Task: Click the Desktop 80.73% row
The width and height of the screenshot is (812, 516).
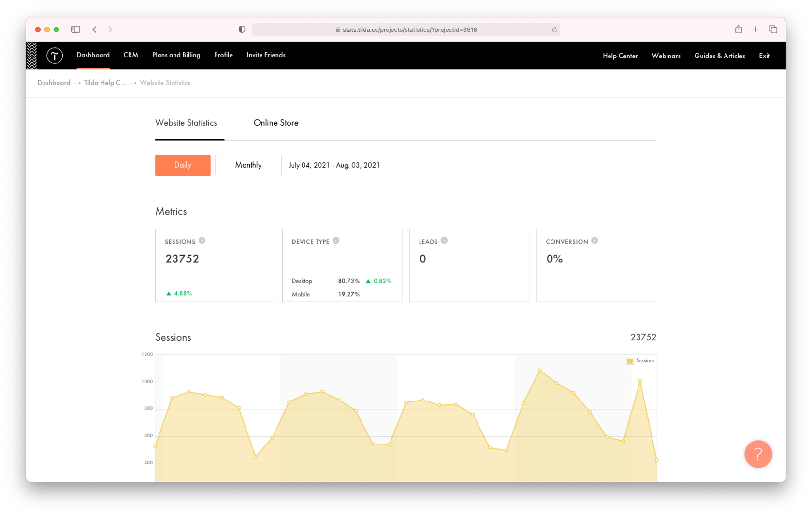Action: (341, 281)
